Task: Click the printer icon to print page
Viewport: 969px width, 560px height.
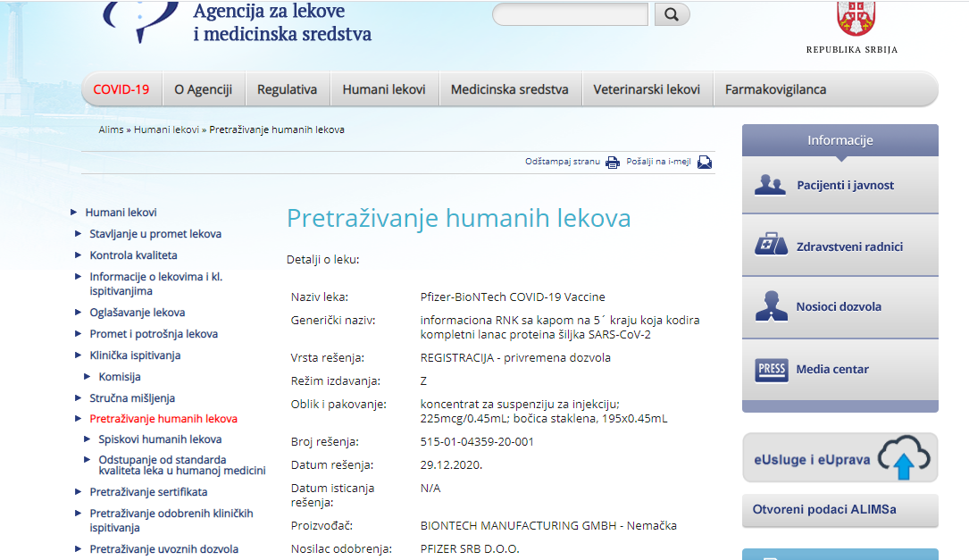Action: 613,163
